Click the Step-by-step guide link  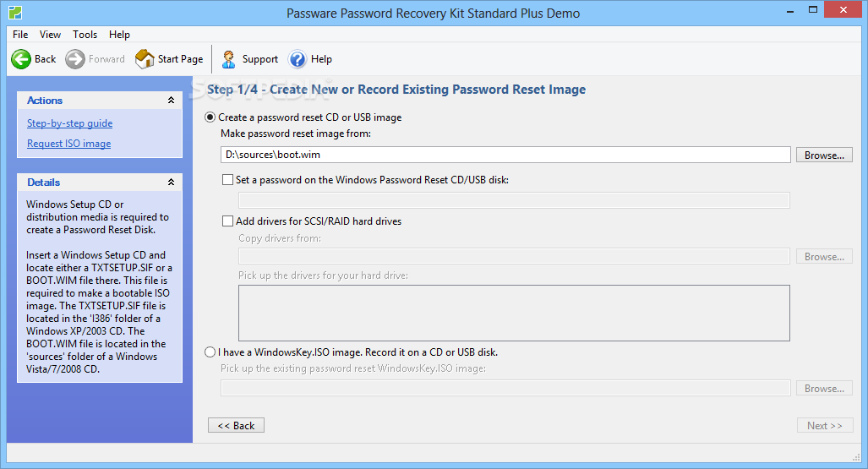(69, 123)
